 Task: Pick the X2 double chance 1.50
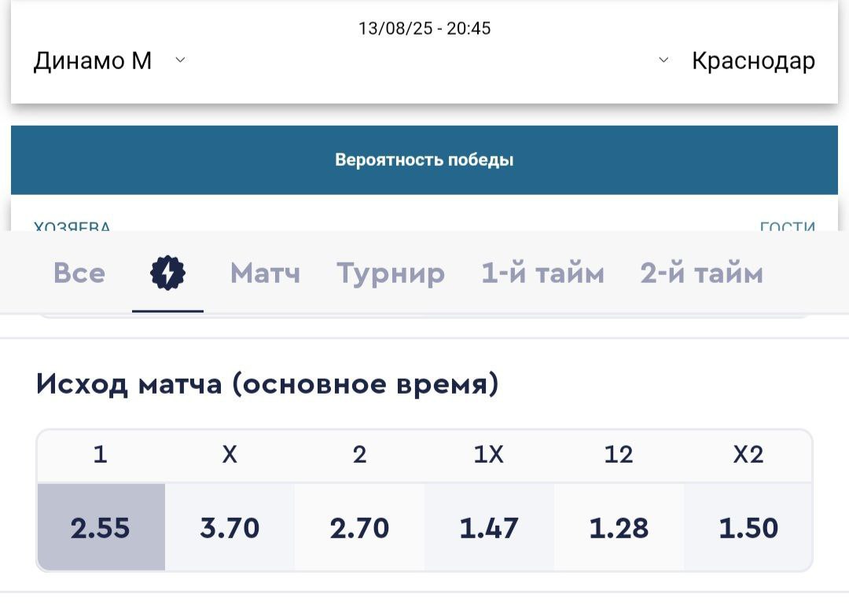click(x=748, y=527)
